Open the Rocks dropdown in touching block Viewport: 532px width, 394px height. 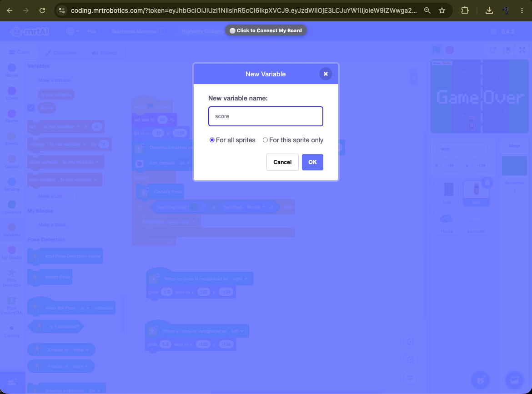(x=256, y=207)
